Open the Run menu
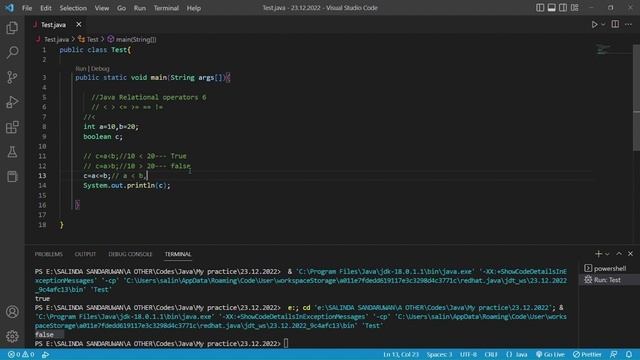The height and width of the screenshot is (360, 640). click(x=140, y=8)
